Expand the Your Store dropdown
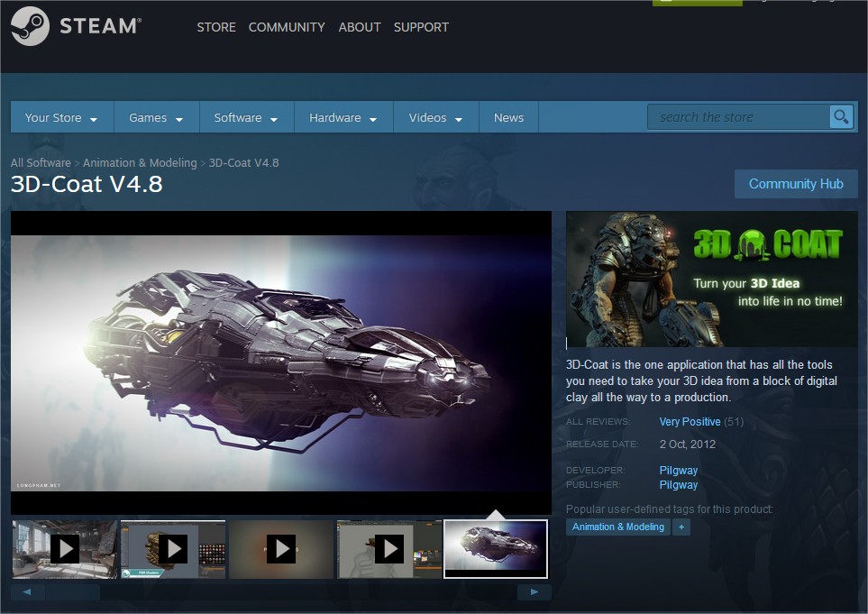The width and height of the screenshot is (868, 614). [61, 118]
